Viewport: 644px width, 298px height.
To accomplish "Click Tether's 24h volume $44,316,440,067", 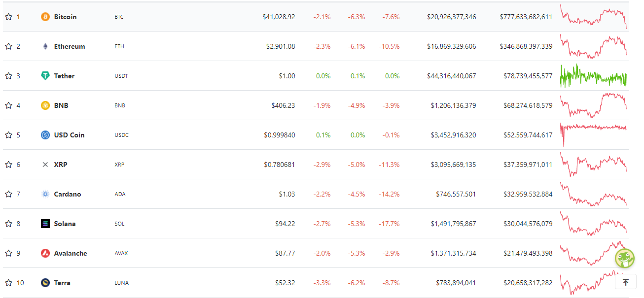I will tap(452, 76).
